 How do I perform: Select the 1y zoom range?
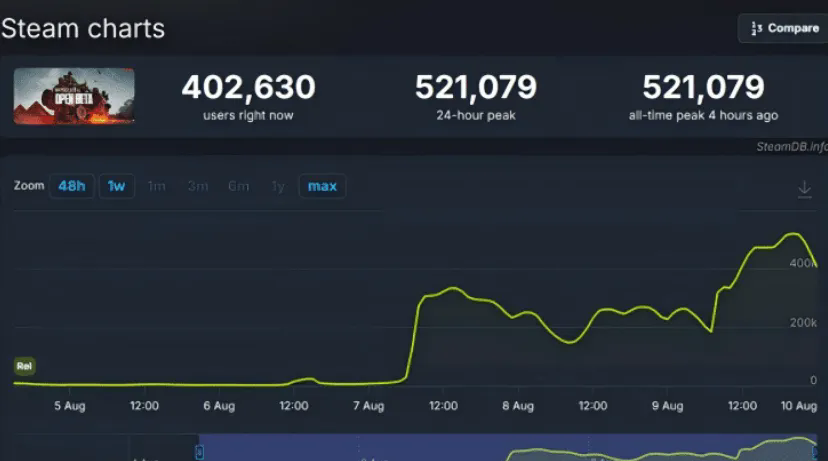coord(278,186)
